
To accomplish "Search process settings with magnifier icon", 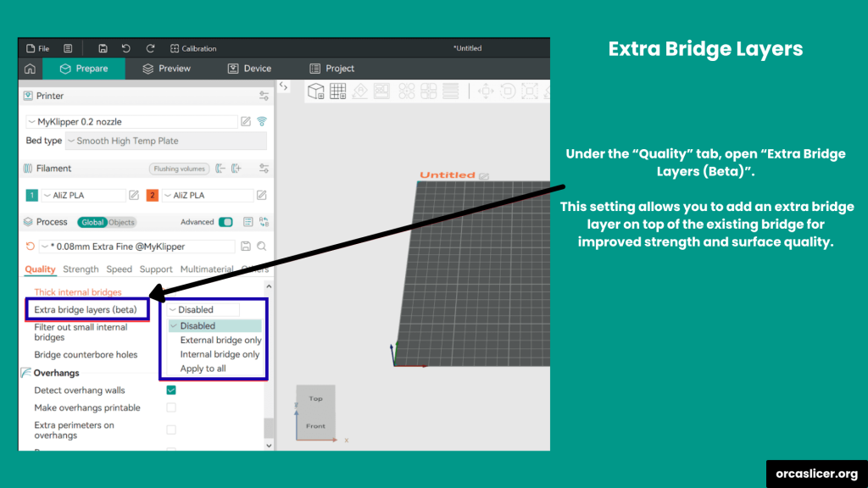I will (262, 247).
